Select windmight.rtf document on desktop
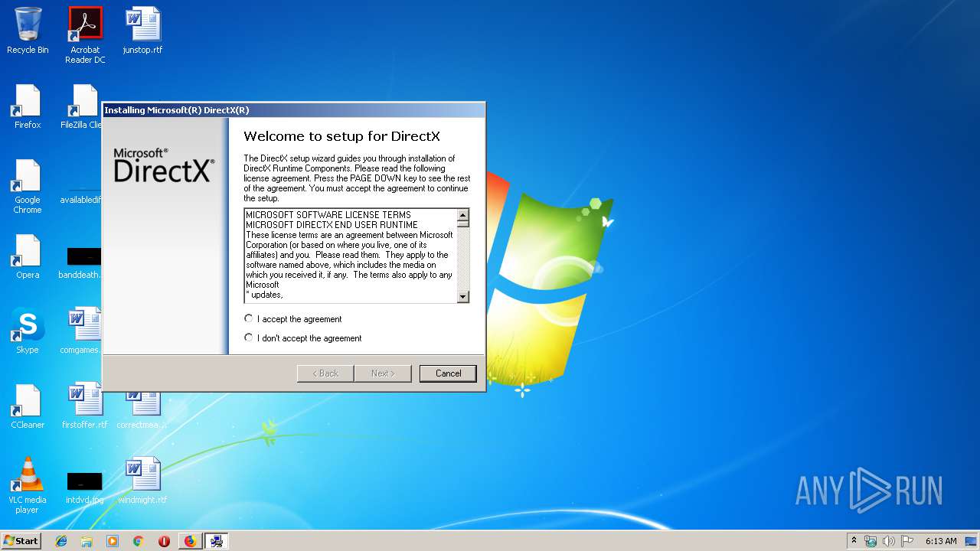The image size is (980, 551). click(x=143, y=481)
